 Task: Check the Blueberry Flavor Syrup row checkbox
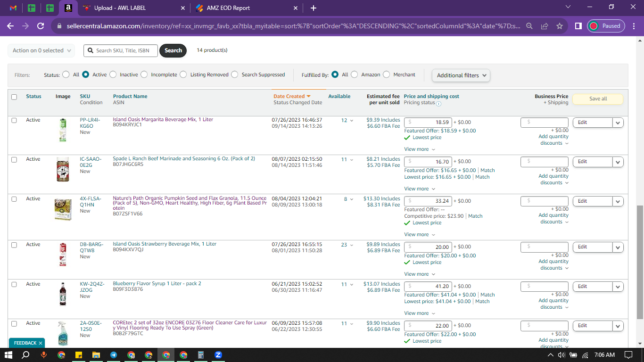(x=14, y=285)
